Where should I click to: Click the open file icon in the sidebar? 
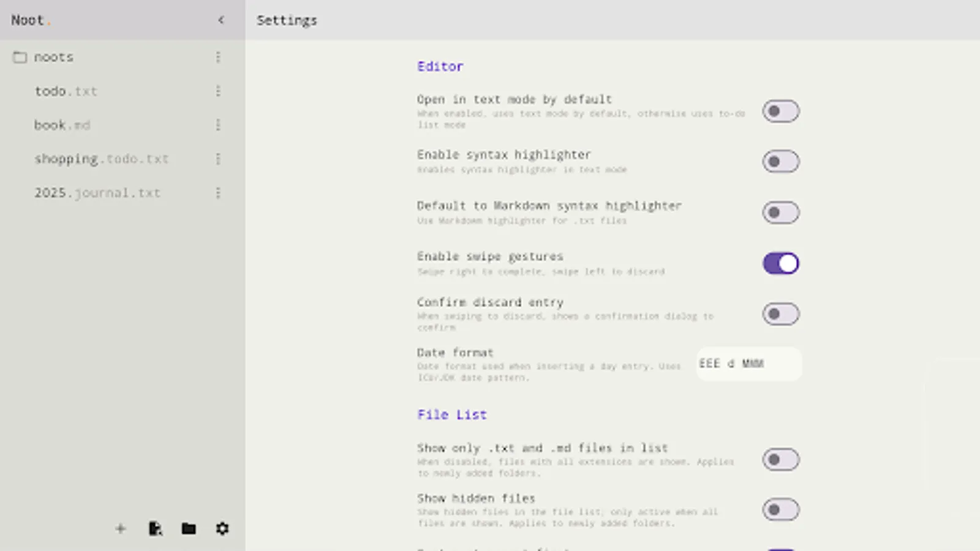click(155, 528)
